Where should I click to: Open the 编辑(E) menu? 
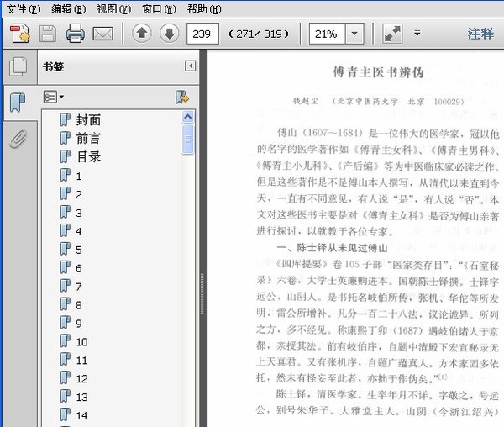click(69, 8)
